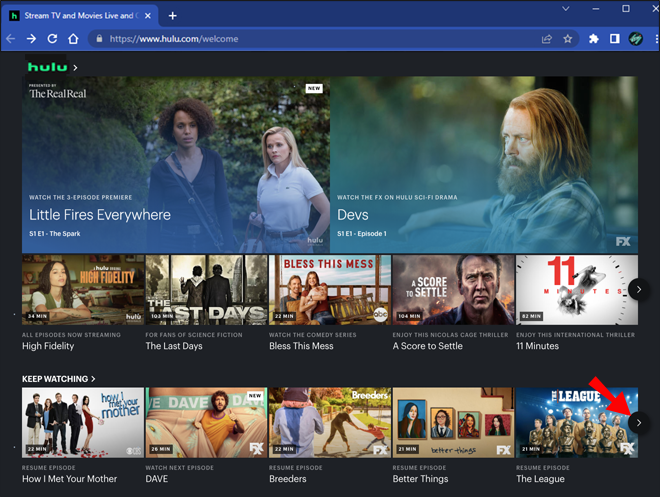660x497 pixels.
Task: Click the 'Watch the Comedy Series' caption
Action: [x=313, y=335]
